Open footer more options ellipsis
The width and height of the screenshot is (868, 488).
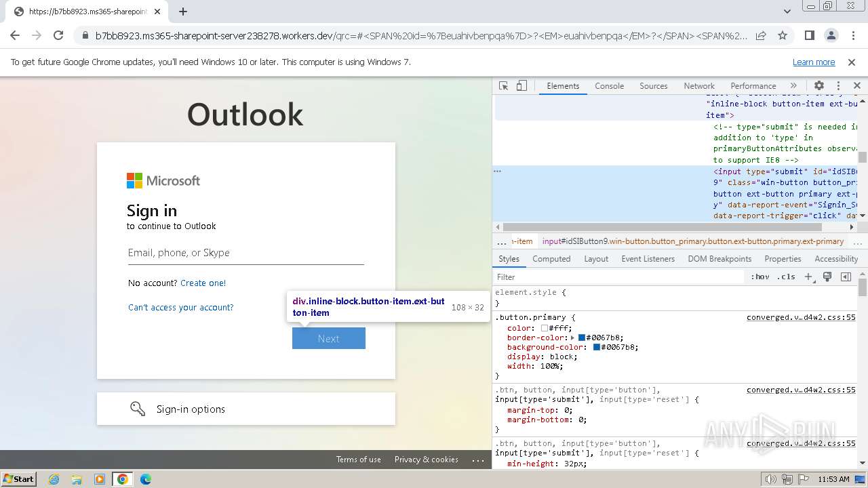pos(479,460)
